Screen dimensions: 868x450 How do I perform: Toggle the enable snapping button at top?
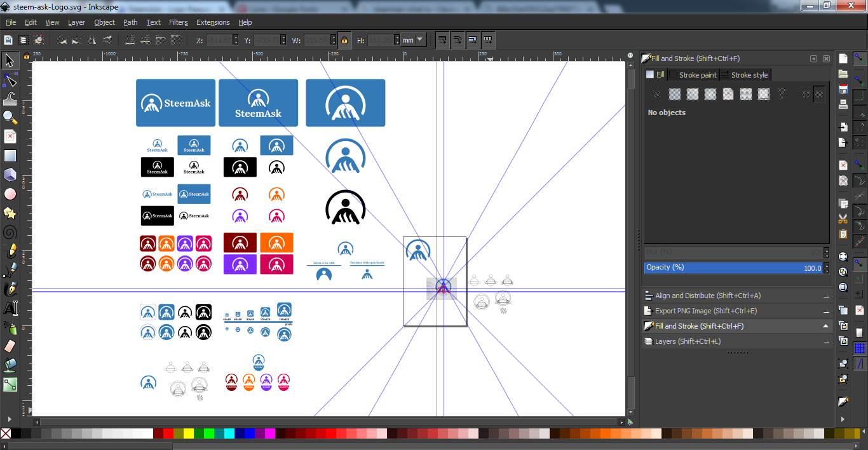coord(860,58)
